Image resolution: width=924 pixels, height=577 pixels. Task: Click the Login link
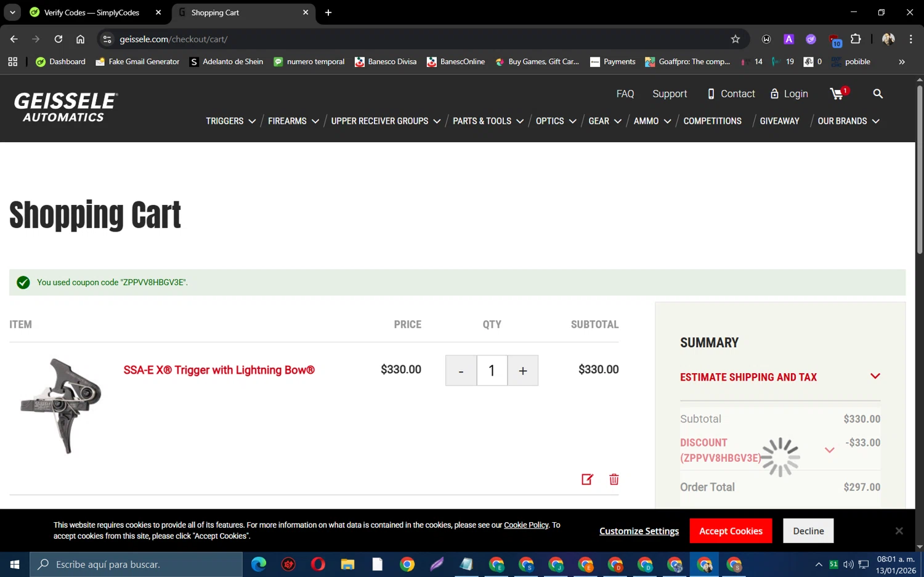[789, 94]
